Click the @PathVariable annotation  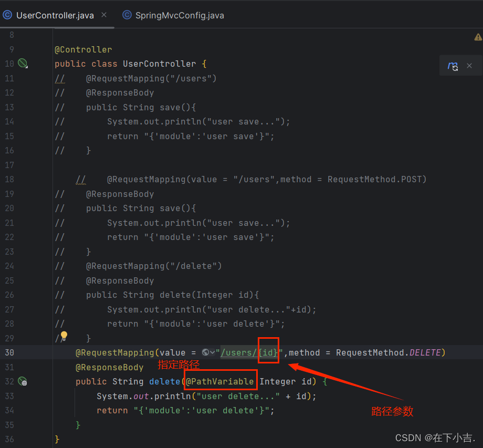pos(219,381)
